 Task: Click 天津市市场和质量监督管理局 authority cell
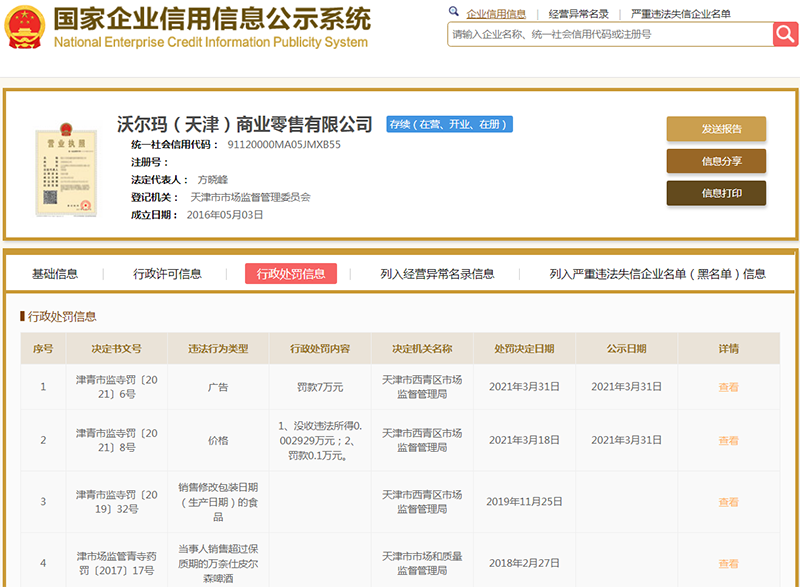(x=422, y=564)
